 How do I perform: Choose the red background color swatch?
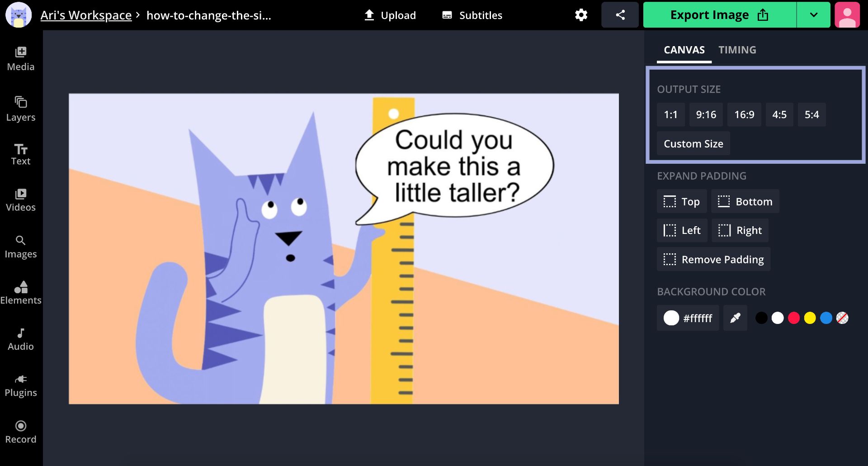click(793, 318)
